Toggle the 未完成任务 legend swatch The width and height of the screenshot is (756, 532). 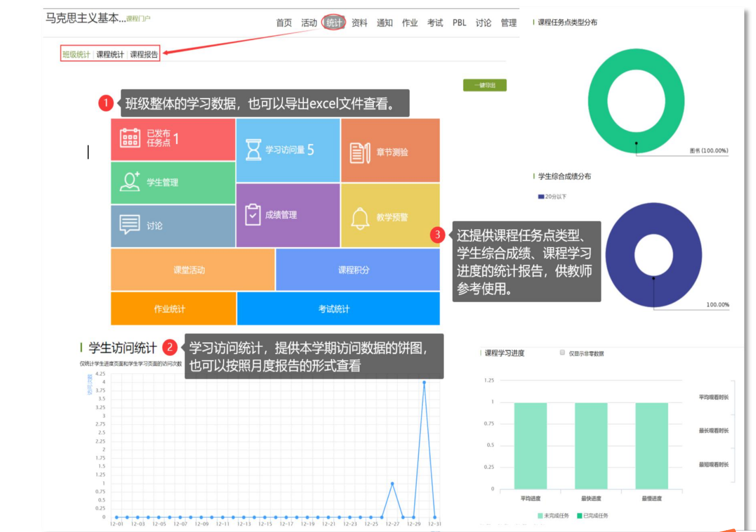coord(540,515)
